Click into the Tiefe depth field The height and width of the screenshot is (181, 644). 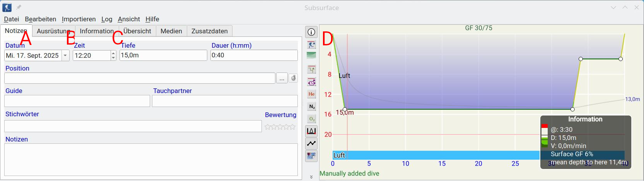click(163, 55)
